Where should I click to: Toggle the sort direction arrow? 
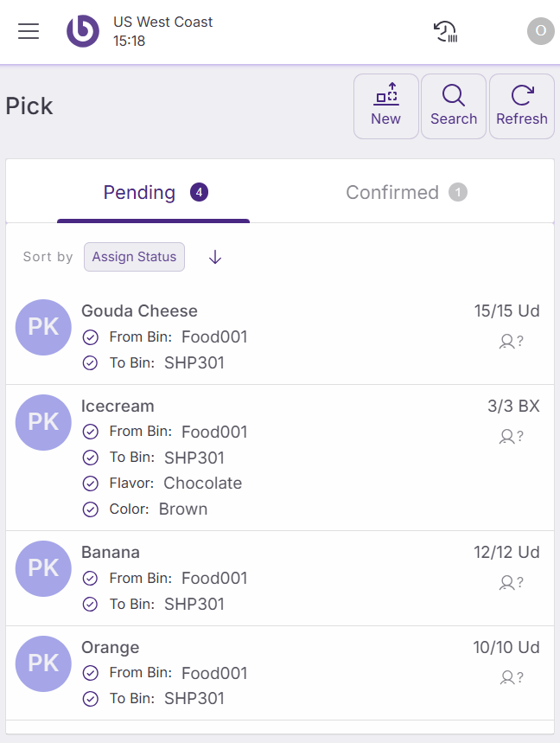point(215,257)
